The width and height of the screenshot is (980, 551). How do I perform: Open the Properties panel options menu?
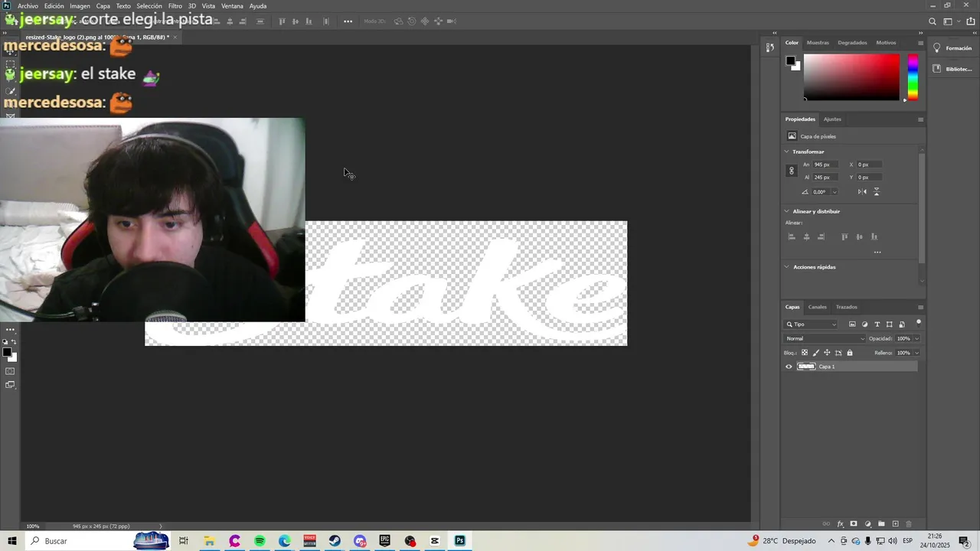point(920,119)
